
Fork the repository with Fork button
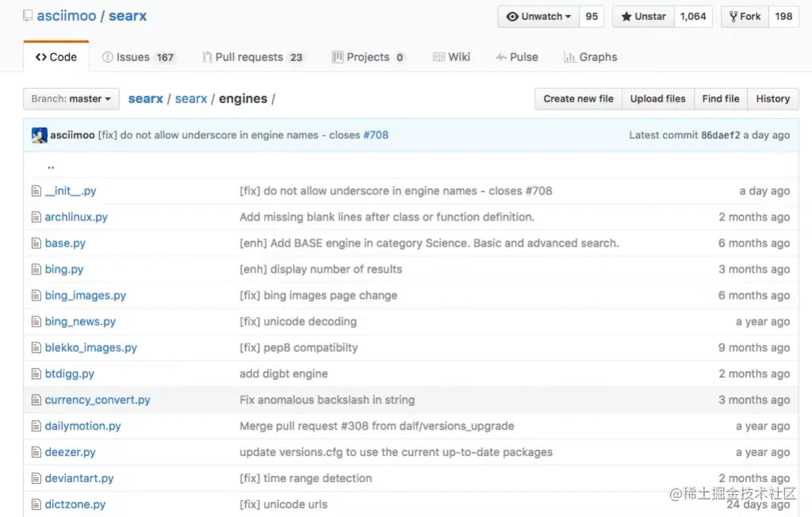coord(745,17)
